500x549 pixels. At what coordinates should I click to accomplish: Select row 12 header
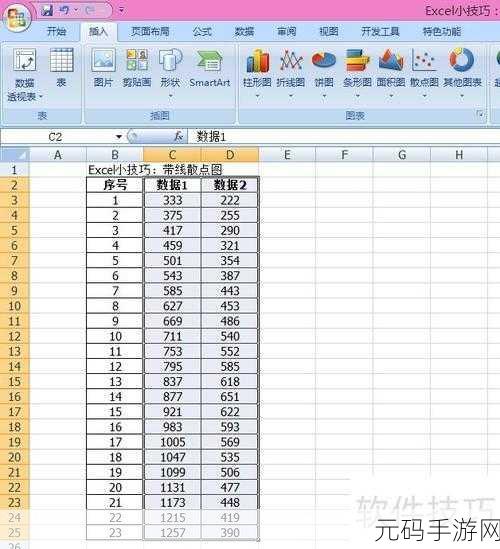(x=14, y=336)
